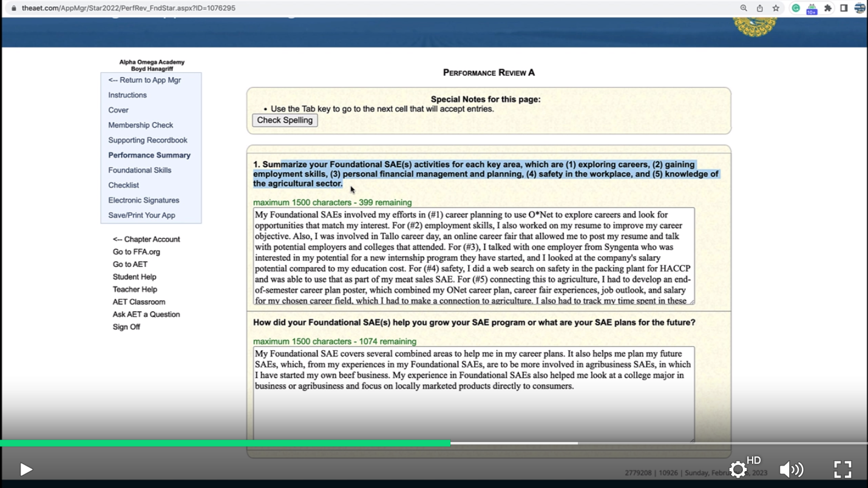
Task: Follow the Go to AET link
Action: (130, 264)
